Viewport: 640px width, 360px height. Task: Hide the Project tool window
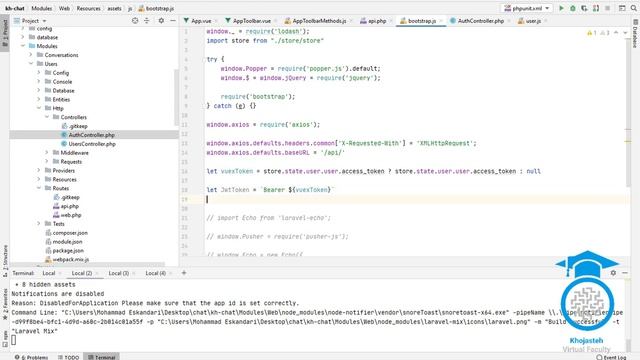pos(173,20)
